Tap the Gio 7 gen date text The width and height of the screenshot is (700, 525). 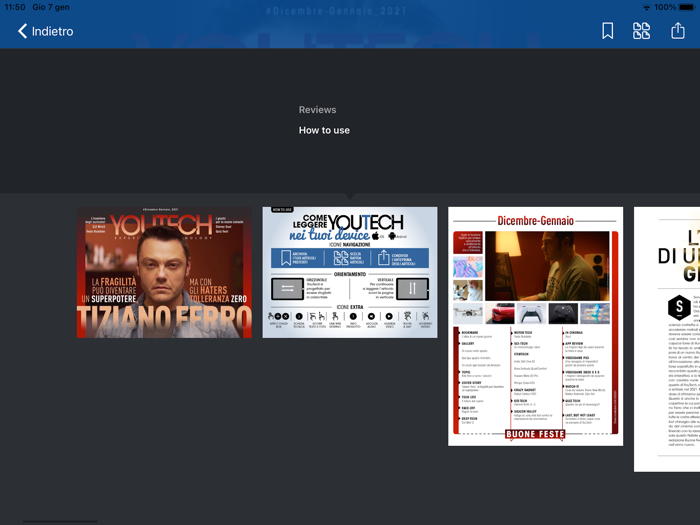pos(51,7)
